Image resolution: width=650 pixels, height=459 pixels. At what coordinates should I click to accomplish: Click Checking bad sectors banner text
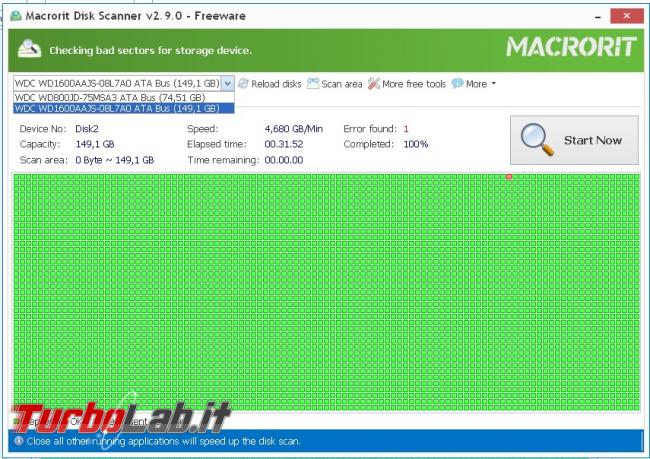pos(150,51)
